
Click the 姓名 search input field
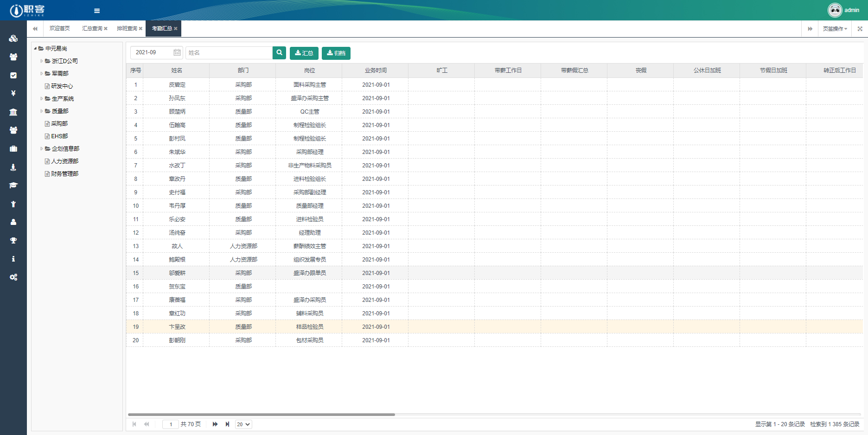[229, 53]
